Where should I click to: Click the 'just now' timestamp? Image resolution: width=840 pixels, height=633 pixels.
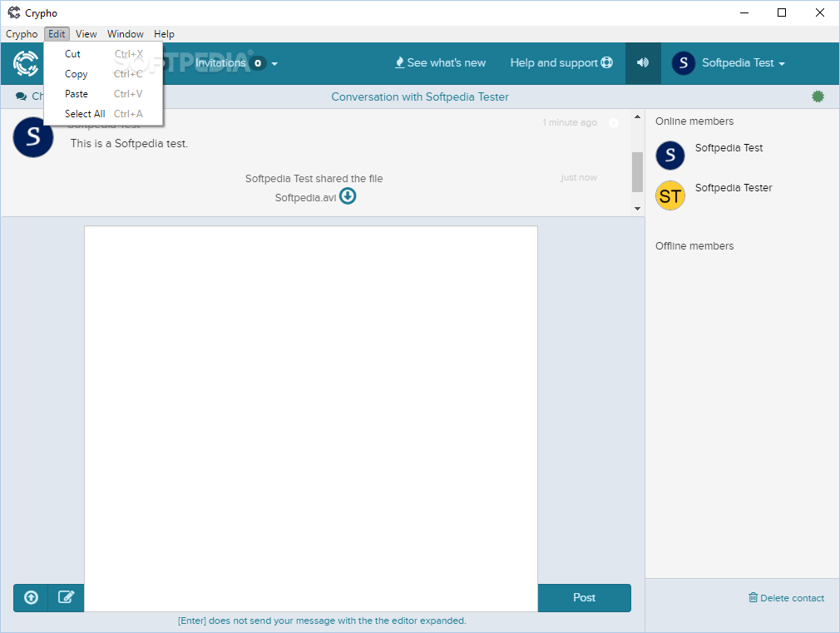coord(579,177)
